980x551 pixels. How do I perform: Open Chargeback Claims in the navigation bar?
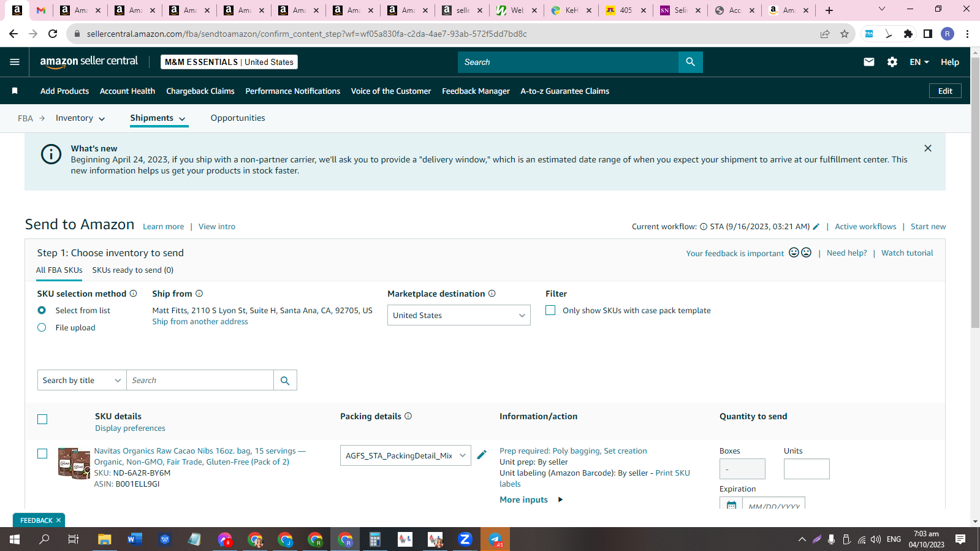pyautogui.click(x=200, y=91)
